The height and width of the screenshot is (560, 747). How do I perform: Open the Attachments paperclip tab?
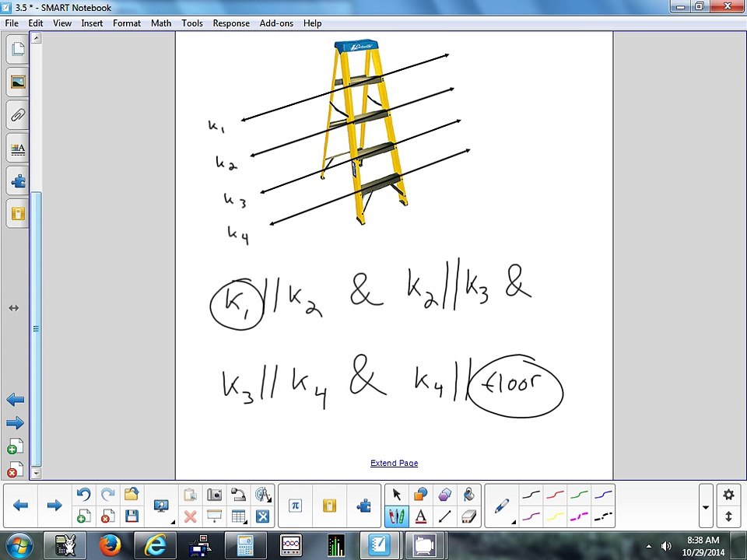(x=18, y=115)
